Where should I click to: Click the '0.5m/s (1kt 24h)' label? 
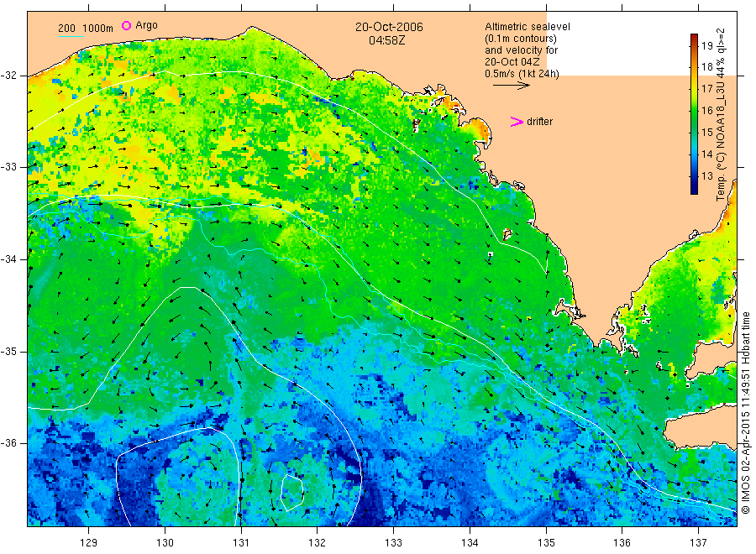[522, 74]
